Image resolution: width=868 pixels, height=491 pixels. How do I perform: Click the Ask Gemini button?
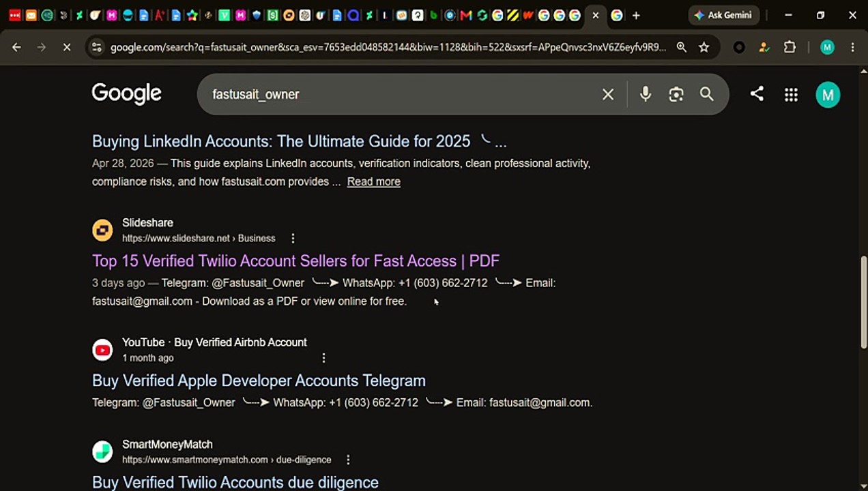pos(723,15)
